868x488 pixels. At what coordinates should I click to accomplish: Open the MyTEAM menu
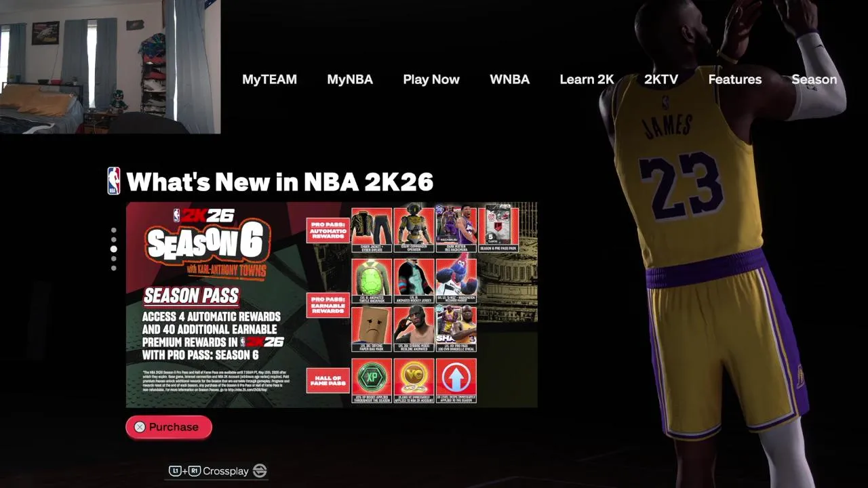tap(269, 79)
